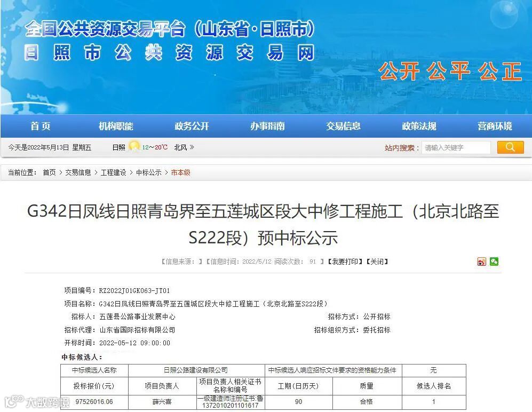532x412 pixels.
Task: Share article via Weibo icon
Action: click(x=481, y=262)
